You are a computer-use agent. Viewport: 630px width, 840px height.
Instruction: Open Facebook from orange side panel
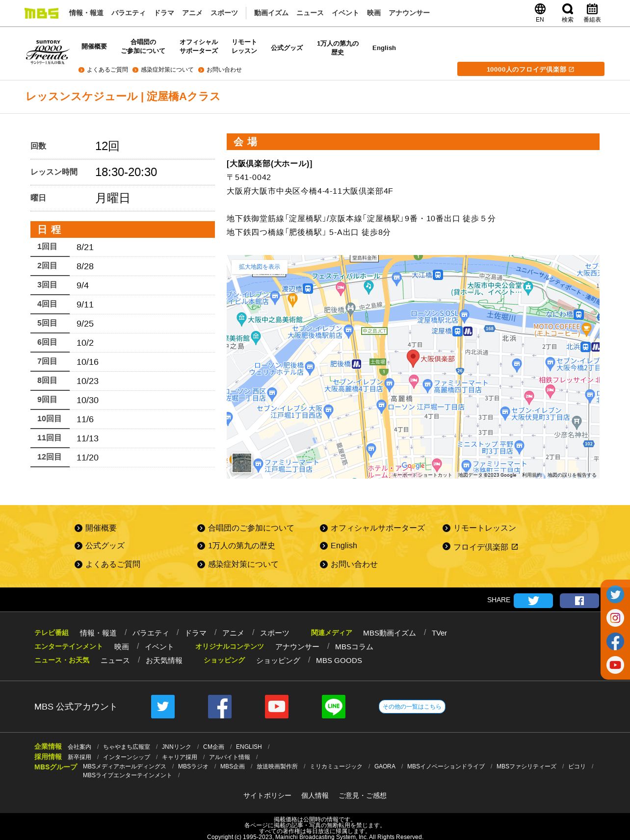(x=615, y=641)
